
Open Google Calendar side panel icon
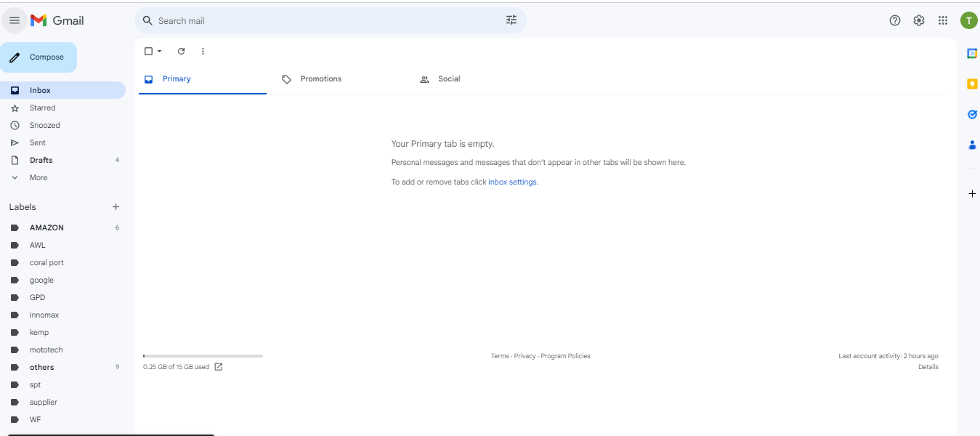[972, 53]
